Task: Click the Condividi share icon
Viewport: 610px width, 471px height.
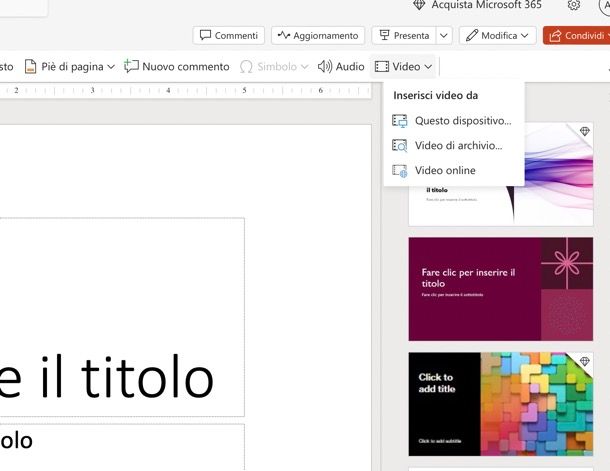Action: coord(555,36)
